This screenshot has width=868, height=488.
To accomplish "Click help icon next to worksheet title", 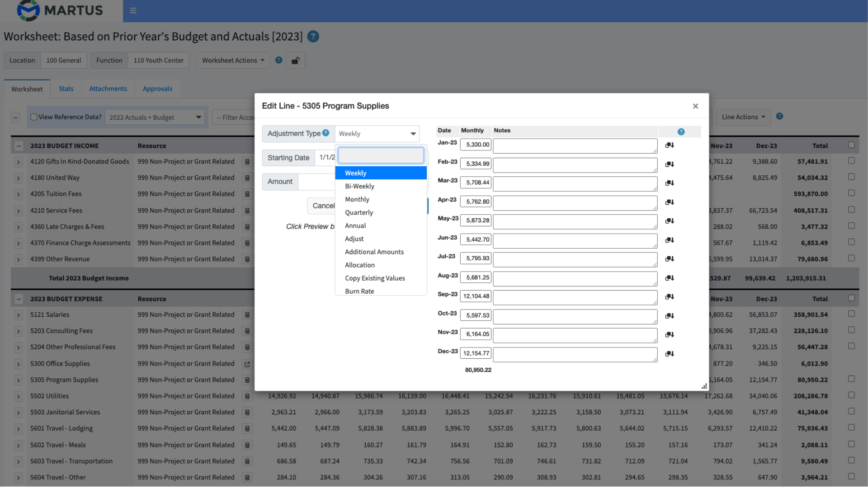I will [x=313, y=37].
